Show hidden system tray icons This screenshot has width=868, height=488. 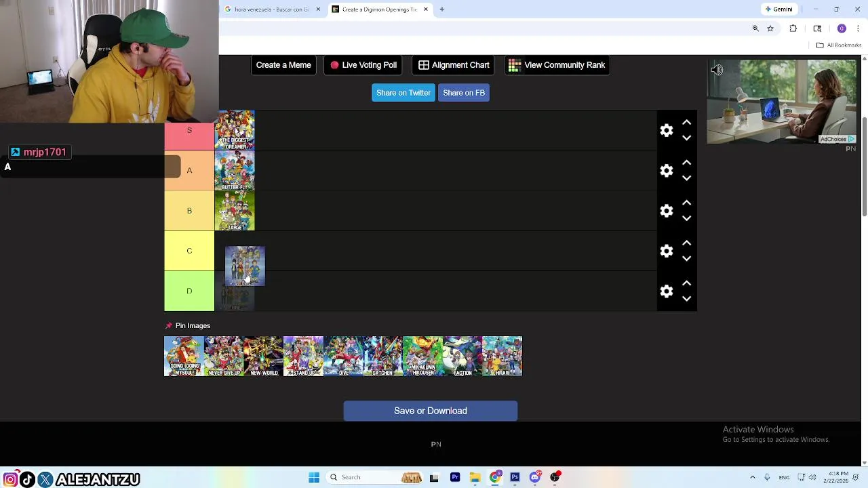click(x=752, y=477)
